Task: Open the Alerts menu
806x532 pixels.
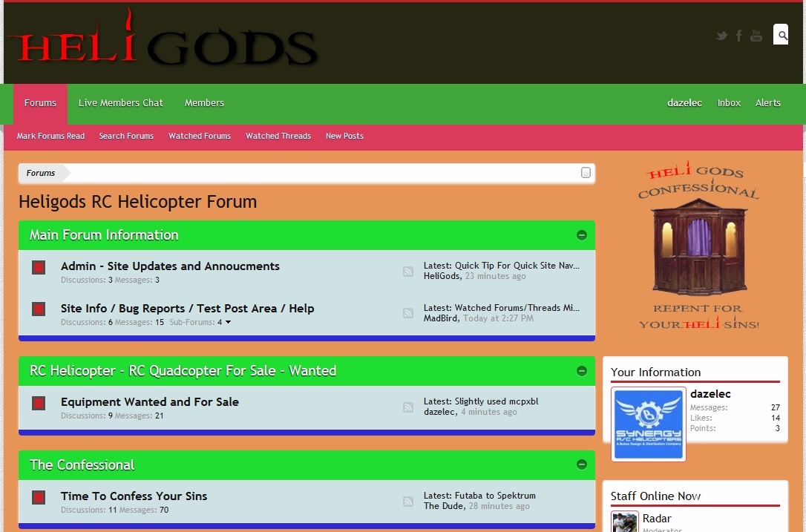Action: (x=768, y=103)
